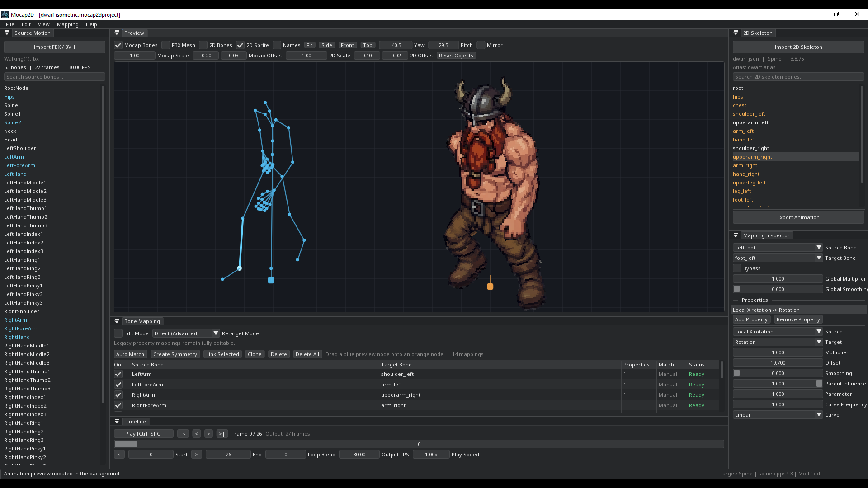Enable the Mirror checkbox
The image size is (868, 488).
(481, 45)
